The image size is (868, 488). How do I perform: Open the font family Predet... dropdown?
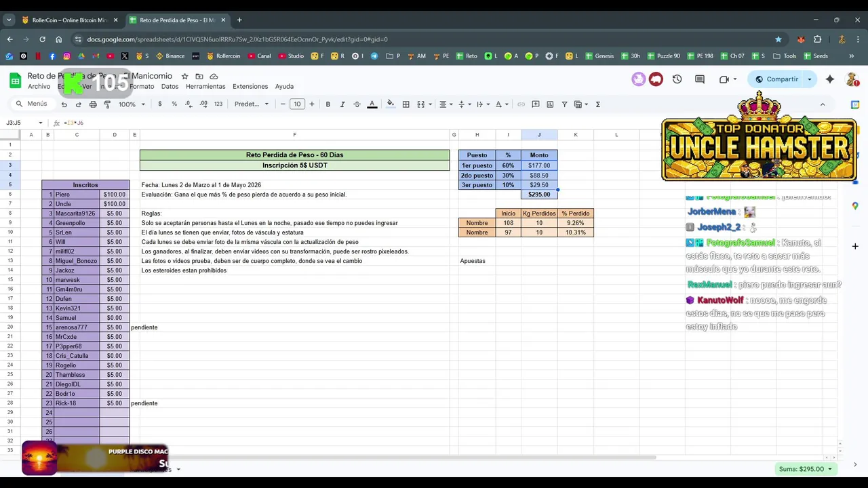coord(252,104)
